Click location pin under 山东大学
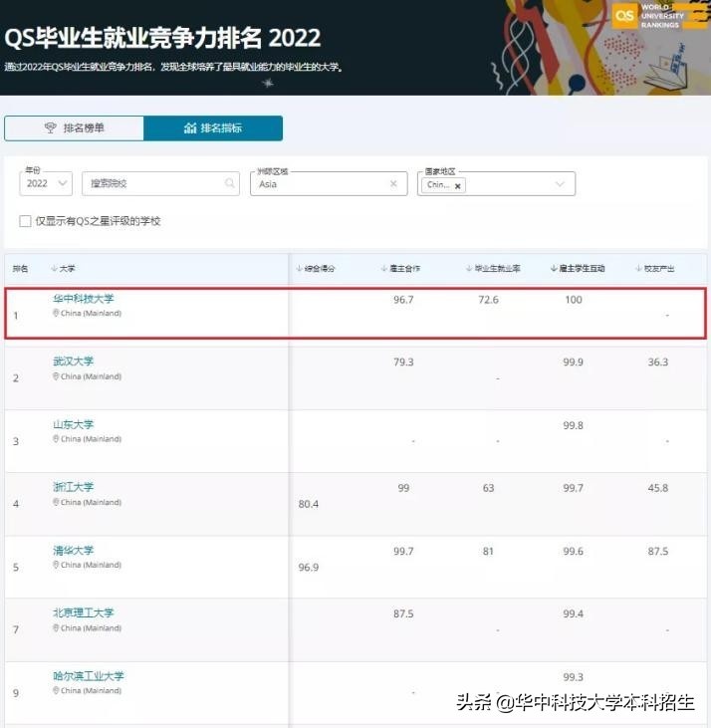Image resolution: width=711 pixels, height=728 pixels. [x=56, y=439]
